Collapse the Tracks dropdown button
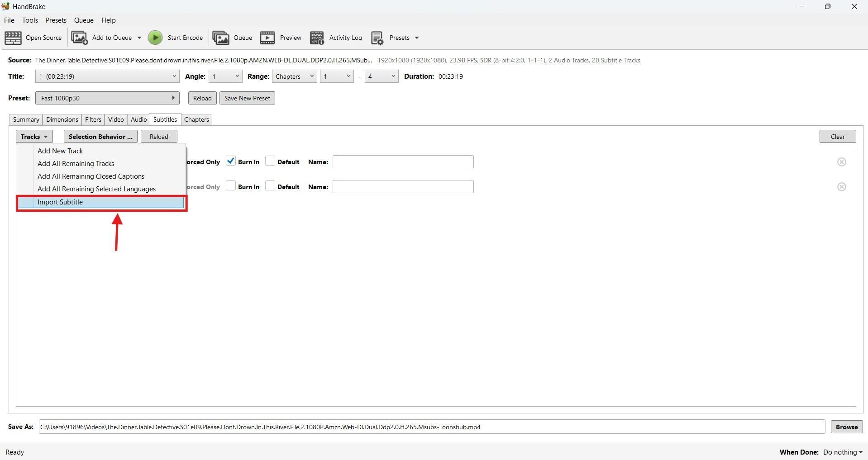This screenshot has width=868, height=460. point(34,137)
